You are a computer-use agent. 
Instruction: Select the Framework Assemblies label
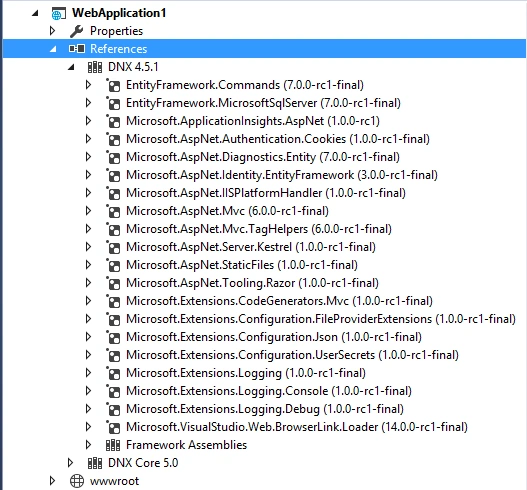(187, 445)
